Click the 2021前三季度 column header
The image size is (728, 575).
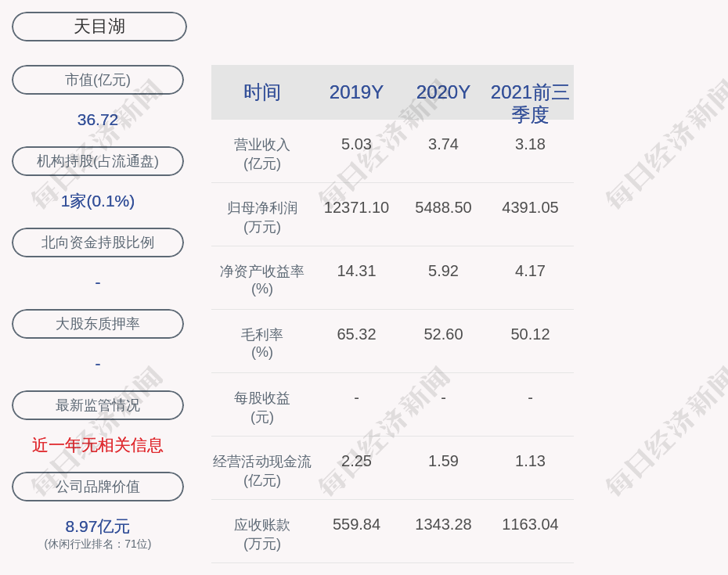[x=530, y=102]
